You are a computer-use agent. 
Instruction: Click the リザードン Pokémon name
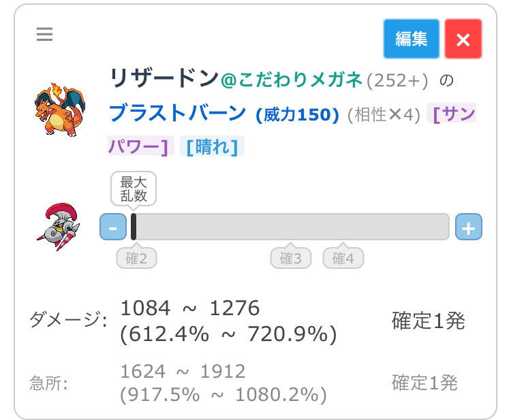[164, 79]
